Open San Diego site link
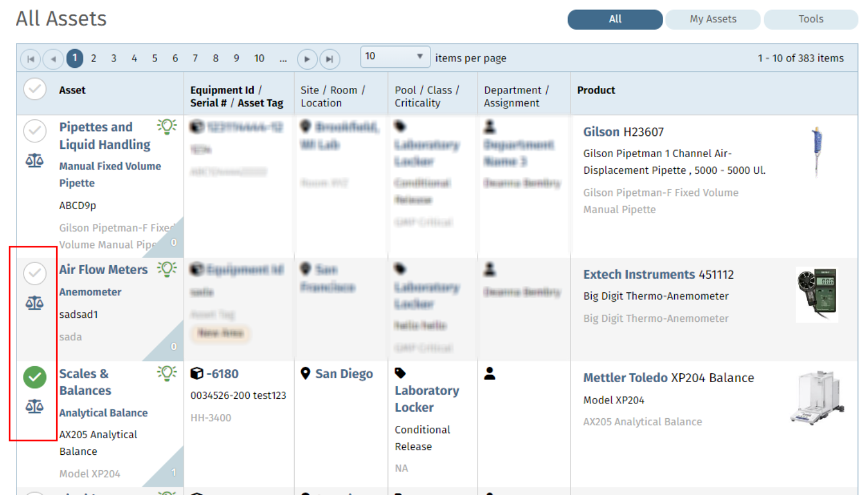Screen dimensions: 868x495 [x=344, y=374]
